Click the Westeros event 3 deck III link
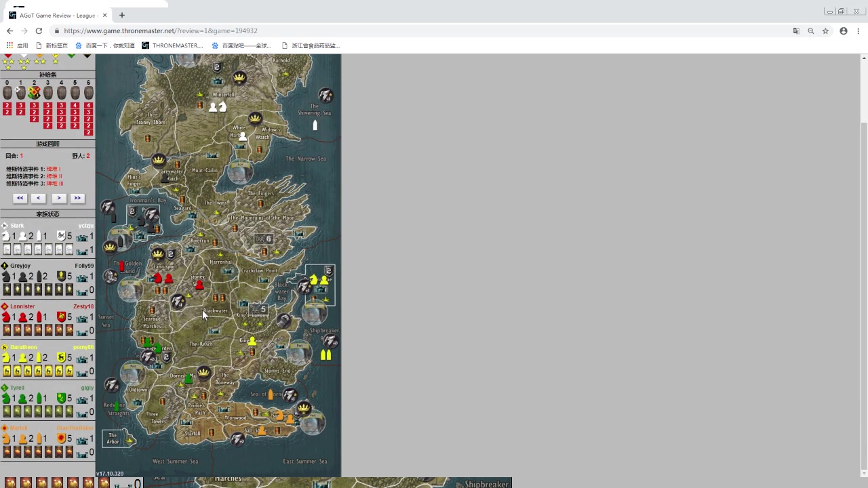Screen dimensions: 868x488 tap(54, 183)
